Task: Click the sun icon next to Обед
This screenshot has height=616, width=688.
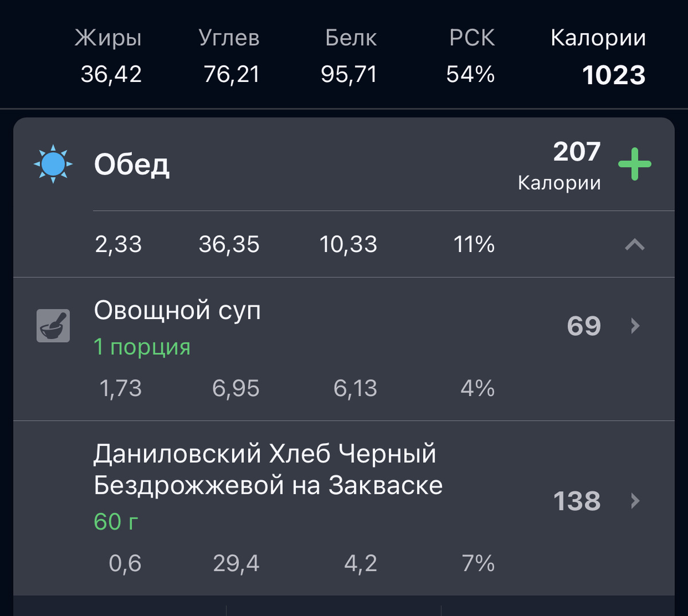Action: 53,163
